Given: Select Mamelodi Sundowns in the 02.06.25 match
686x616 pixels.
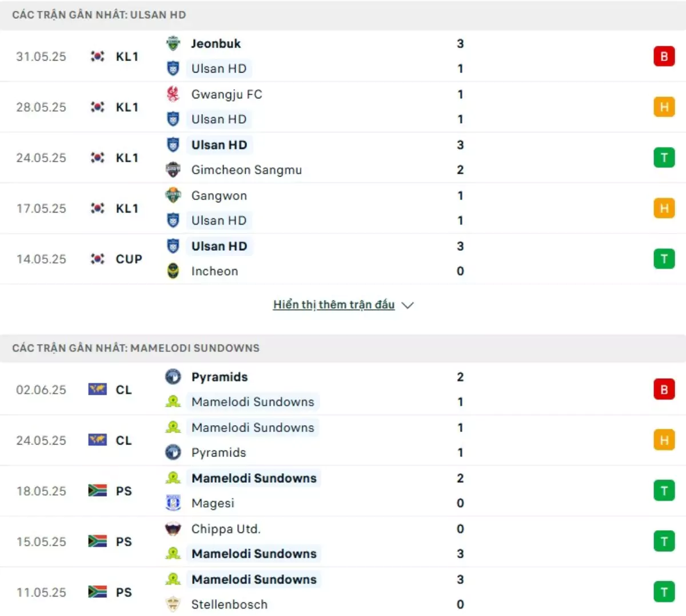Looking at the screenshot, I should tap(253, 402).
